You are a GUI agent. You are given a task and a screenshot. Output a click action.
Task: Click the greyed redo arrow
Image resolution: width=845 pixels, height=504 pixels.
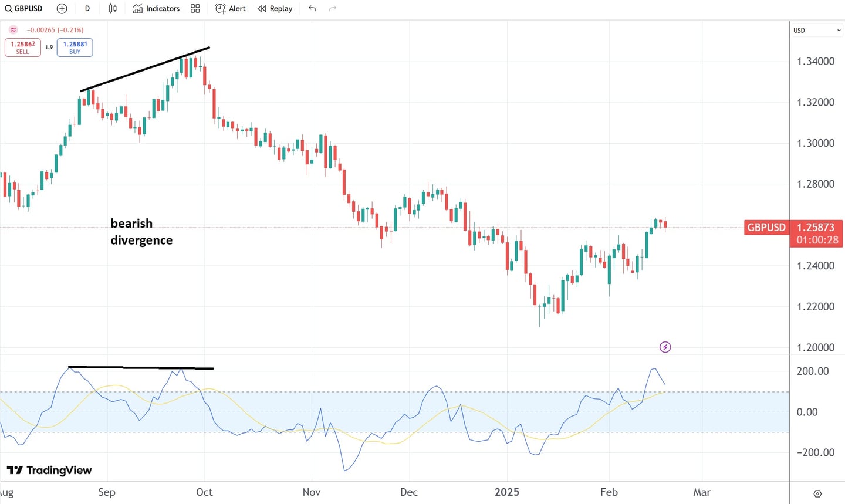click(333, 8)
